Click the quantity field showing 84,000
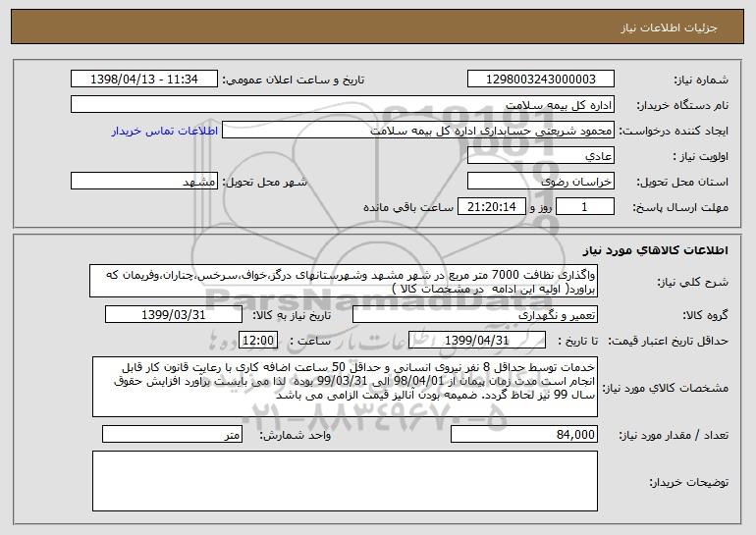 pyautogui.click(x=524, y=434)
